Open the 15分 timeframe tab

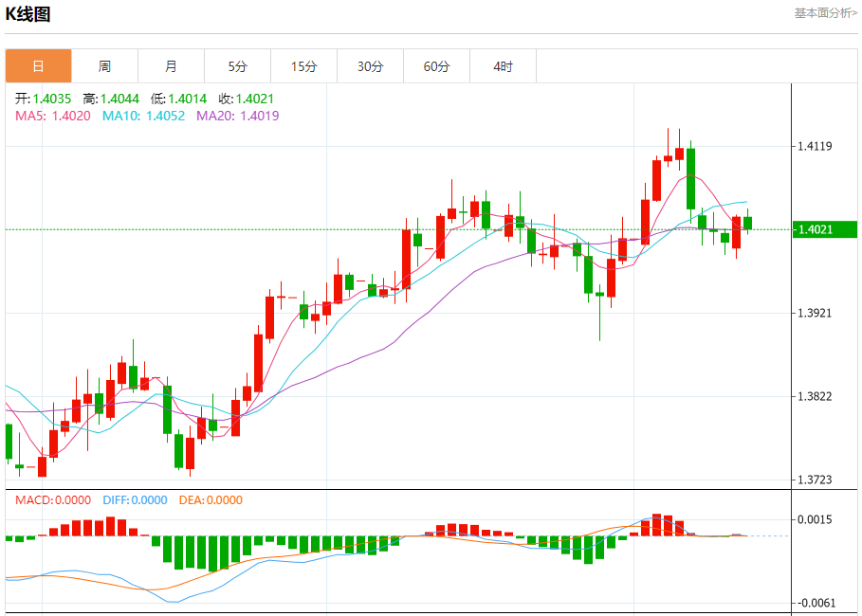[304, 66]
